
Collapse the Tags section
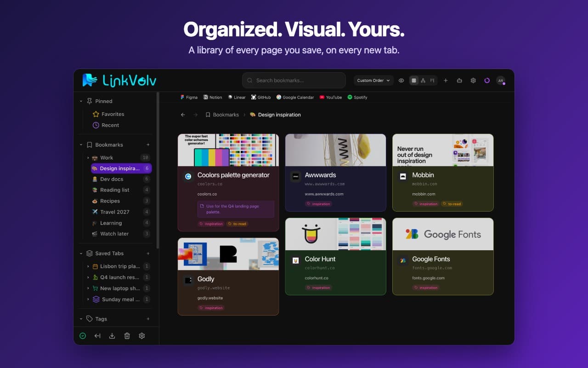coord(81,319)
